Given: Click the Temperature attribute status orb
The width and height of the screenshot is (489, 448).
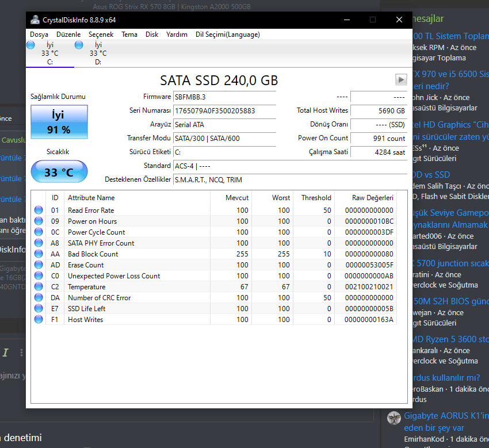Looking at the screenshot, I should click(x=39, y=287).
